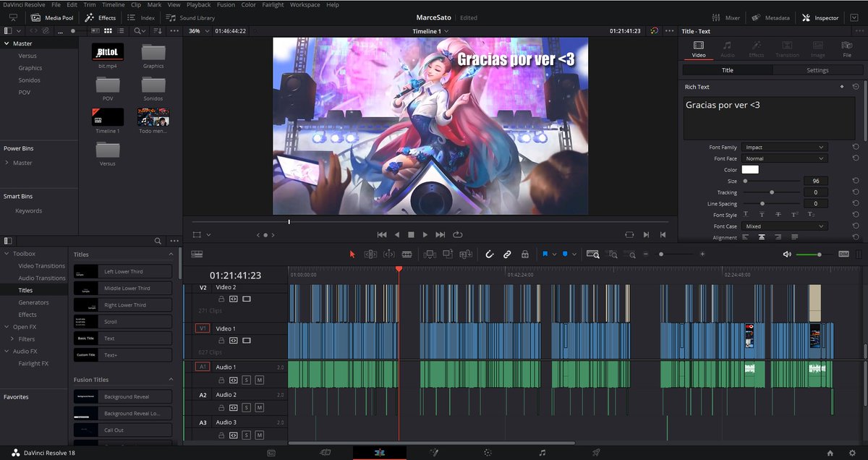Toggle auto track selector on Video 2
The width and height of the screenshot is (868, 460).
tap(234, 299)
